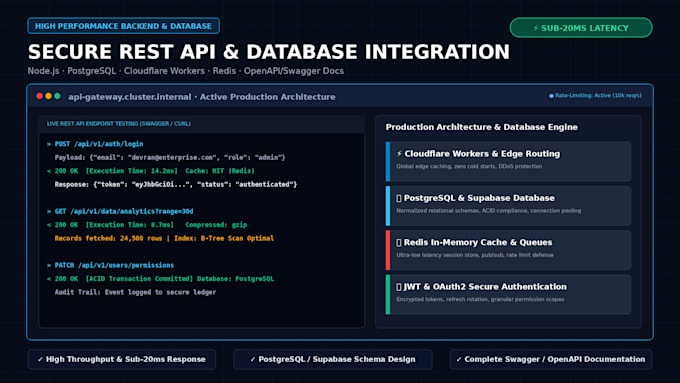This screenshot has height=383, width=680.
Task: Select the GET /api/v1/data/analytics?range=30d line
Action: [120, 211]
